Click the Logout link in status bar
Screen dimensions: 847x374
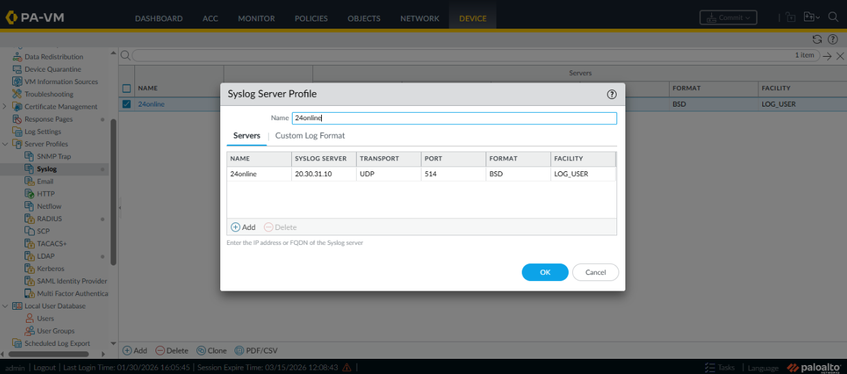(44, 368)
